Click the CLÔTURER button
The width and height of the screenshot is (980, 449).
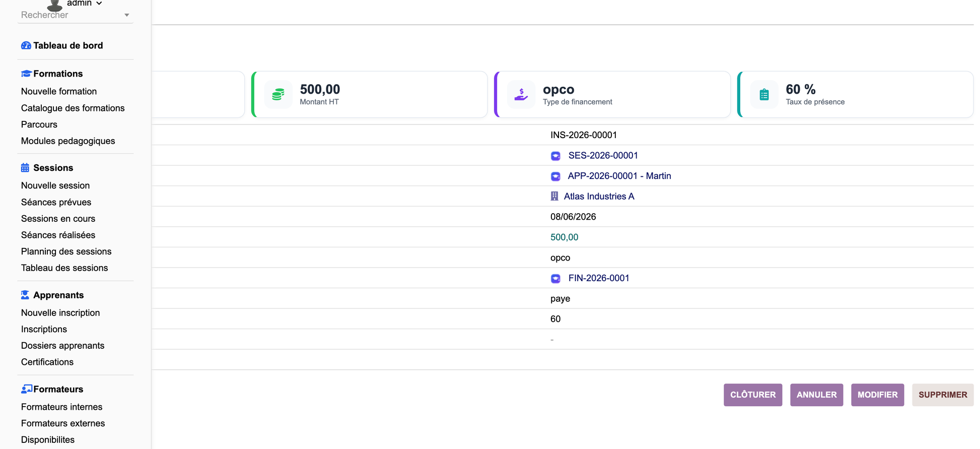753,395
